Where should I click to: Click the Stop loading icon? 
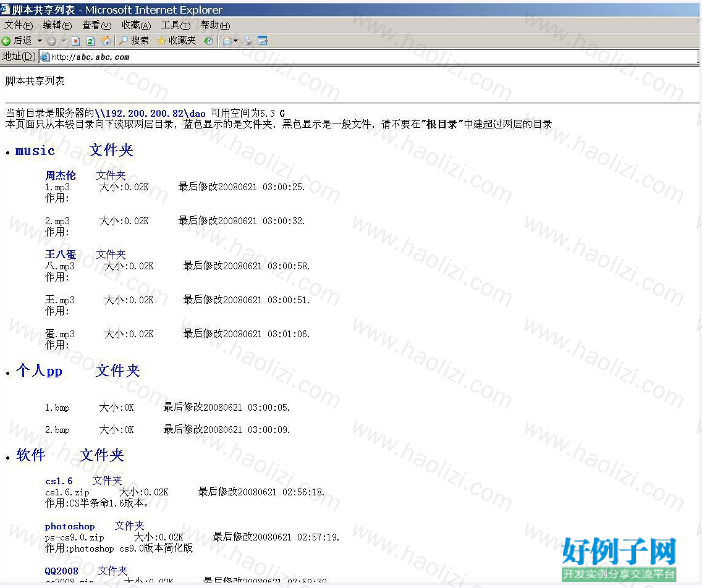coord(75,41)
